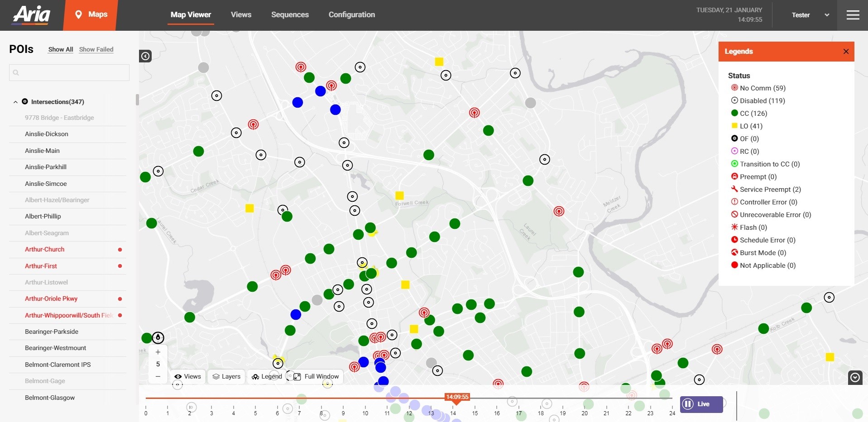
Task: Open the Tester user dropdown
Action: point(810,15)
